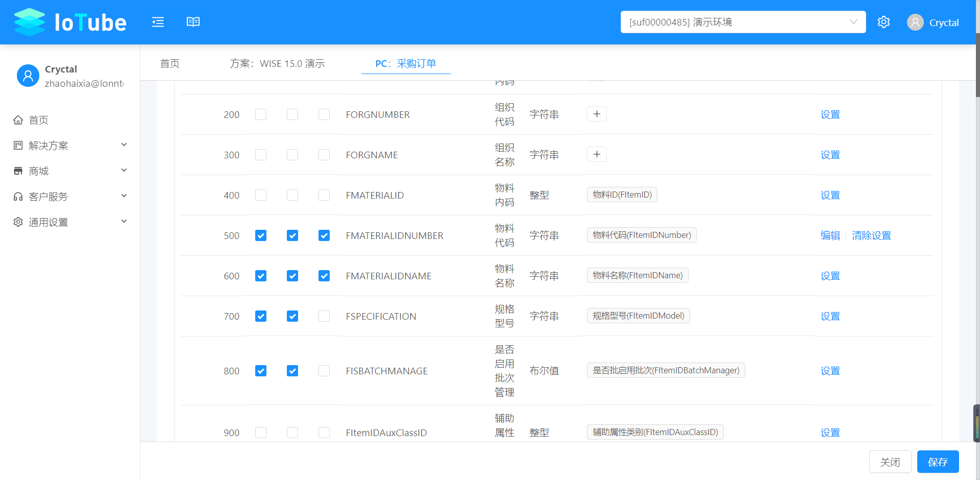Screen dimensions: 980x480
Task: Click the plus icon in FORGNAME row
Action: (597, 154)
